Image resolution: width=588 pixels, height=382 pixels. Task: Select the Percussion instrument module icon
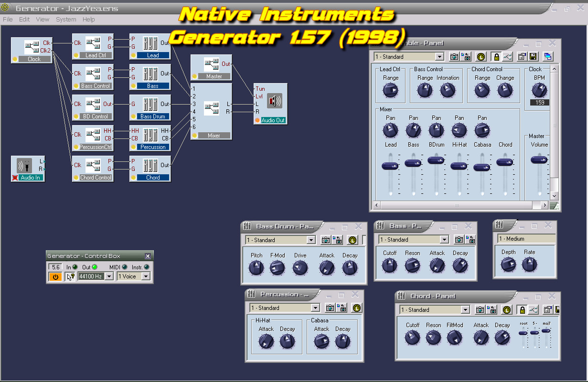[x=150, y=135]
